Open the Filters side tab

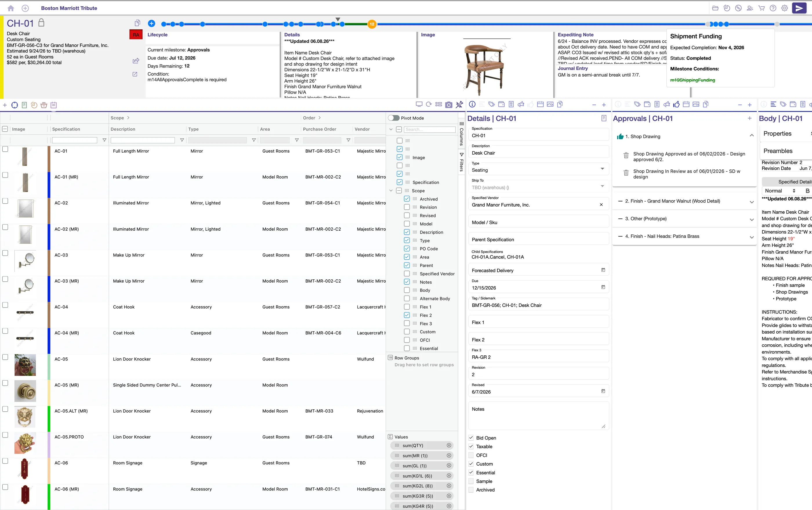pos(462,162)
